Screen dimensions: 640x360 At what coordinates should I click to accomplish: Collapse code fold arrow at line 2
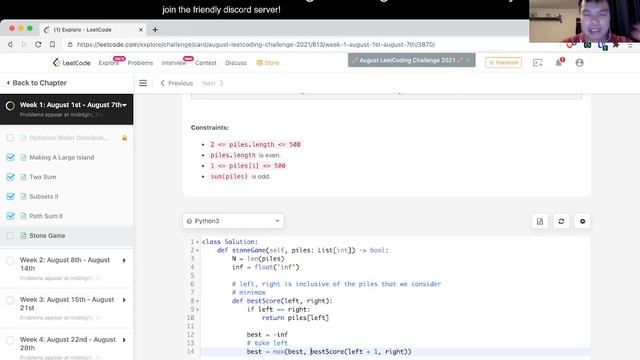[198, 251]
